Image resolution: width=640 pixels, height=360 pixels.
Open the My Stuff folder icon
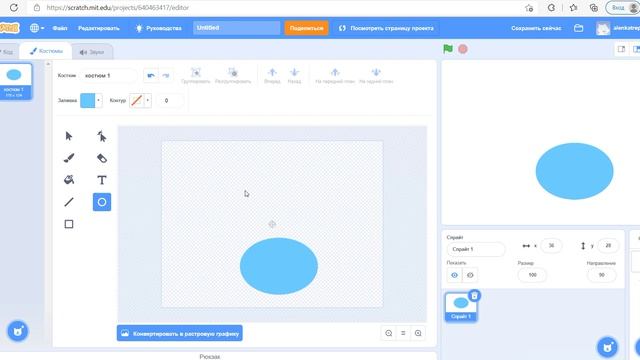tap(578, 28)
